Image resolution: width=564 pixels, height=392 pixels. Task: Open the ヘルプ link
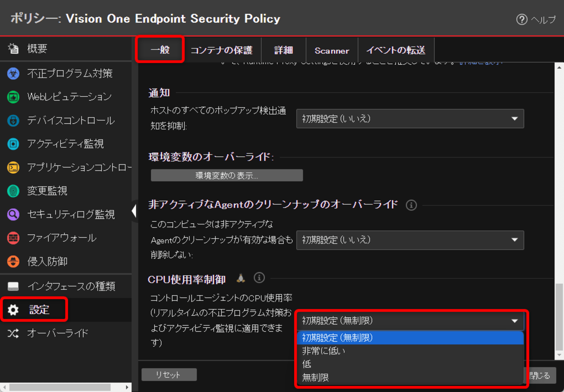click(x=543, y=19)
